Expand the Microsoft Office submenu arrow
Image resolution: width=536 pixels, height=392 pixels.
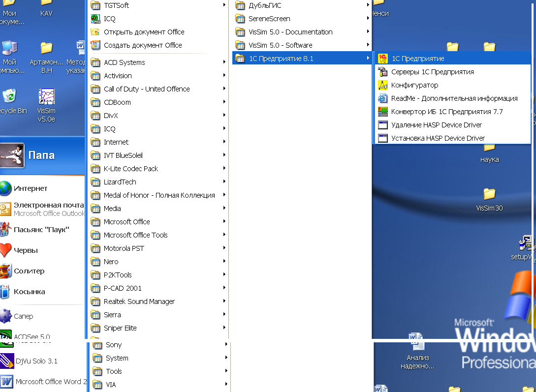coord(224,222)
